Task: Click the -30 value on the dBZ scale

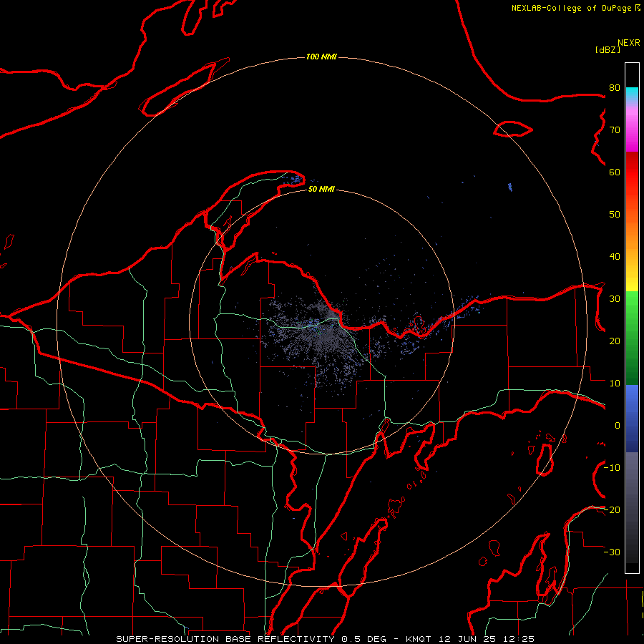Action: 612,552
